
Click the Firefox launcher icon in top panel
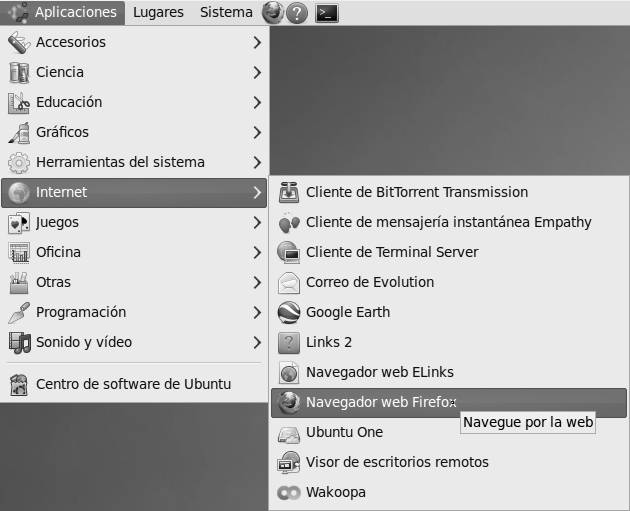point(272,13)
